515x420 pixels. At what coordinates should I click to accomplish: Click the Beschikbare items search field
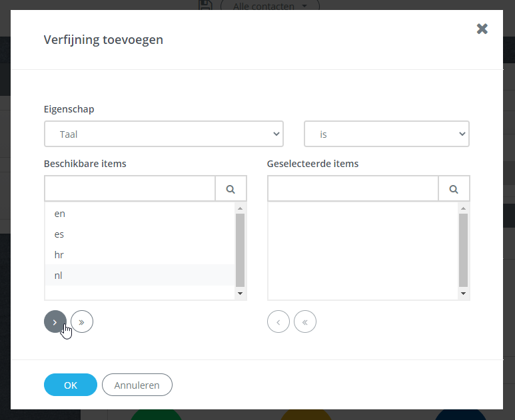(x=130, y=188)
